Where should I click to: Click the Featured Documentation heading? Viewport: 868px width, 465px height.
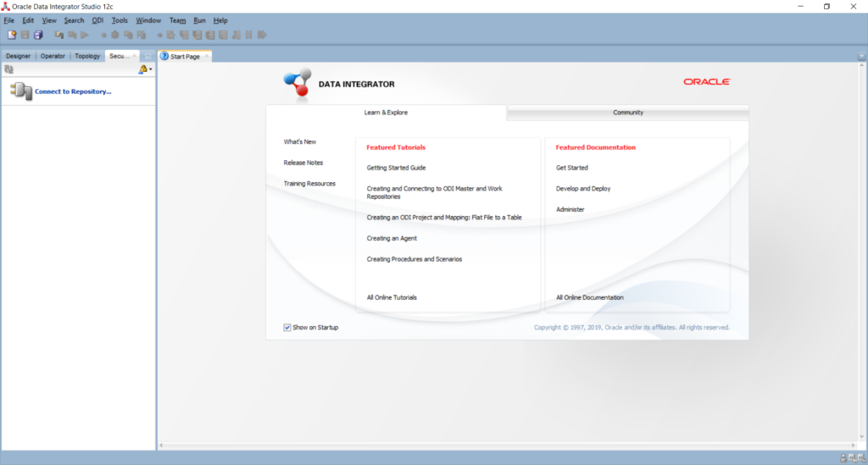pyautogui.click(x=596, y=147)
